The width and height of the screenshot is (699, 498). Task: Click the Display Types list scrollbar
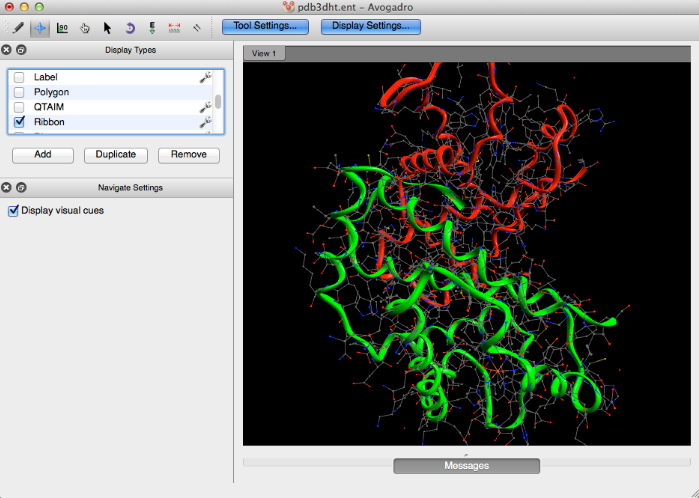click(x=218, y=102)
